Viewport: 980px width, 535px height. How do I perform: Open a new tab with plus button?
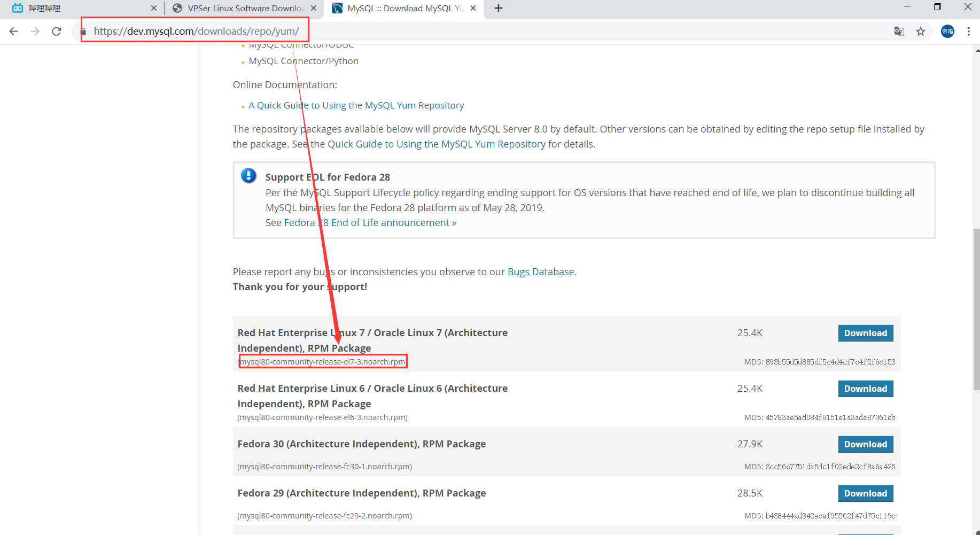point(499,8)
